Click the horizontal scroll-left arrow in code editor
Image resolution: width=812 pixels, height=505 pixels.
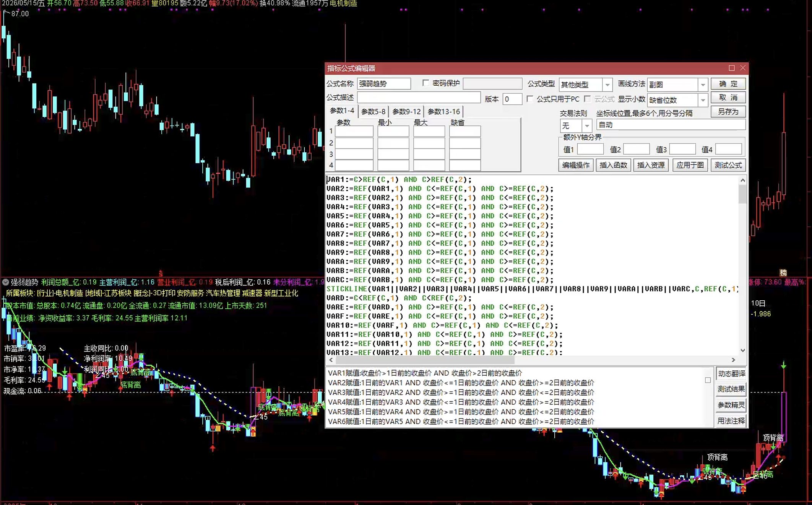tap(331, 360)
